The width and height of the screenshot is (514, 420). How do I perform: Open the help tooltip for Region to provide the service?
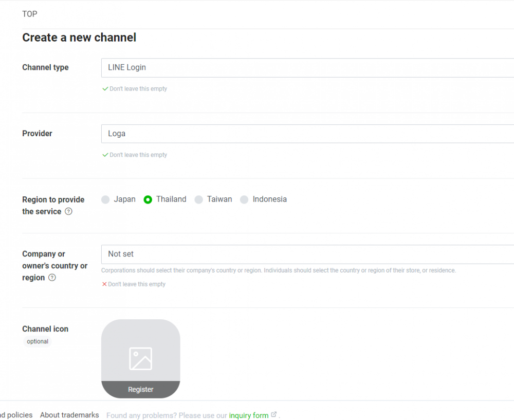pyautogui.click(x=68, y=211)
